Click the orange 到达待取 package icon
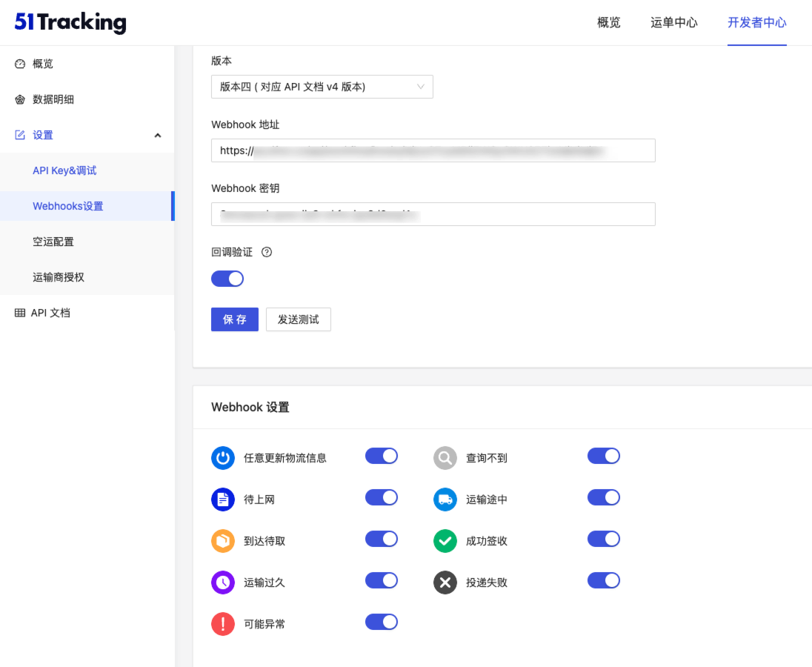The height and width of the screenshot is (667, 812). click(223, 541)
